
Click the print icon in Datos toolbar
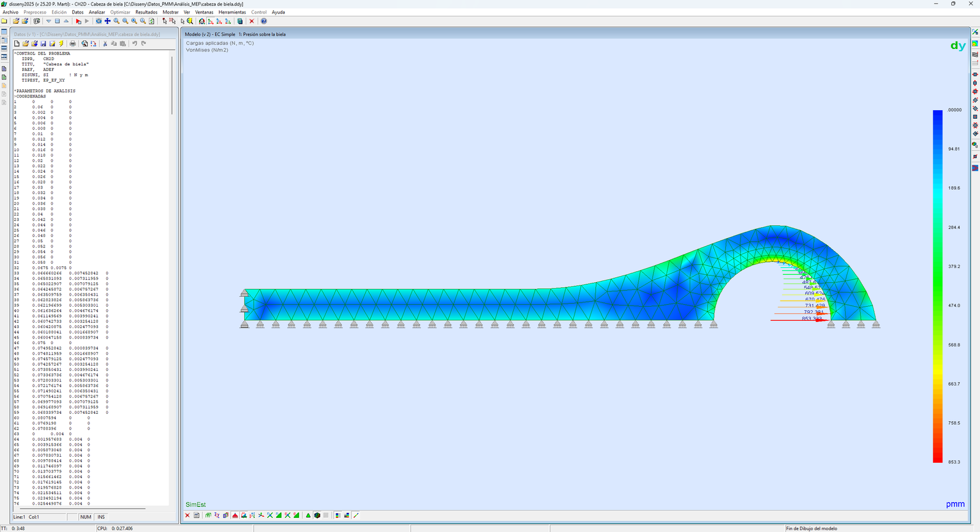73,44
